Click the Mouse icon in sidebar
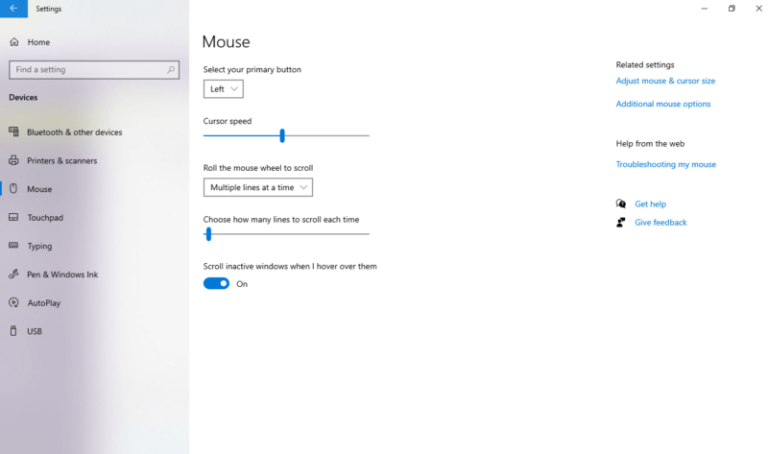This screenshot has height=454, width=768. [14, 189]
